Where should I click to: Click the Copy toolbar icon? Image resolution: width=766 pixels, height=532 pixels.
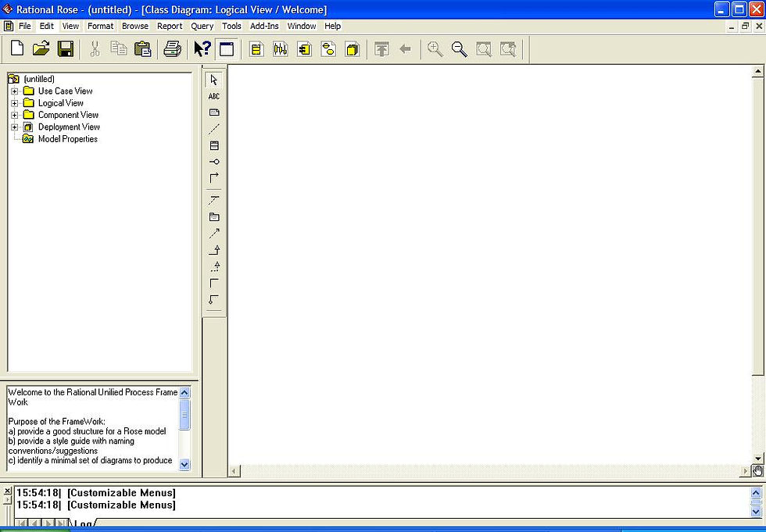coord(119,48)
